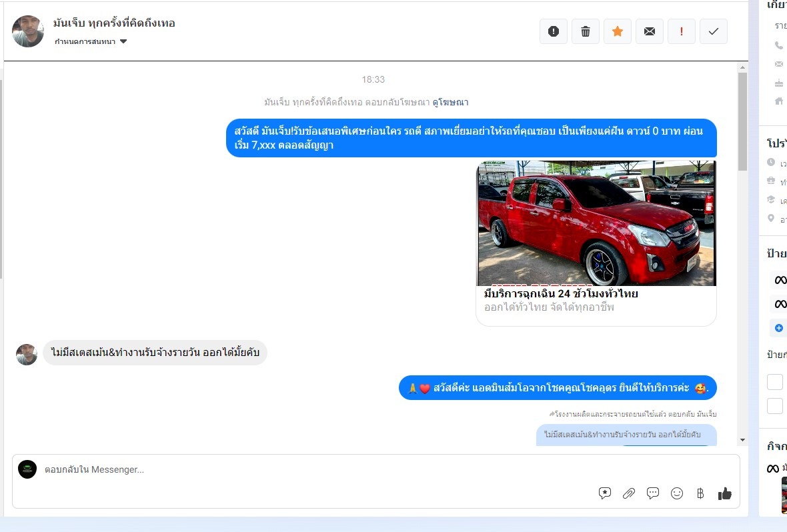Mark conversation unread with envelope icon
Screen dimensions: 787x532
click(x=650, y=31)
